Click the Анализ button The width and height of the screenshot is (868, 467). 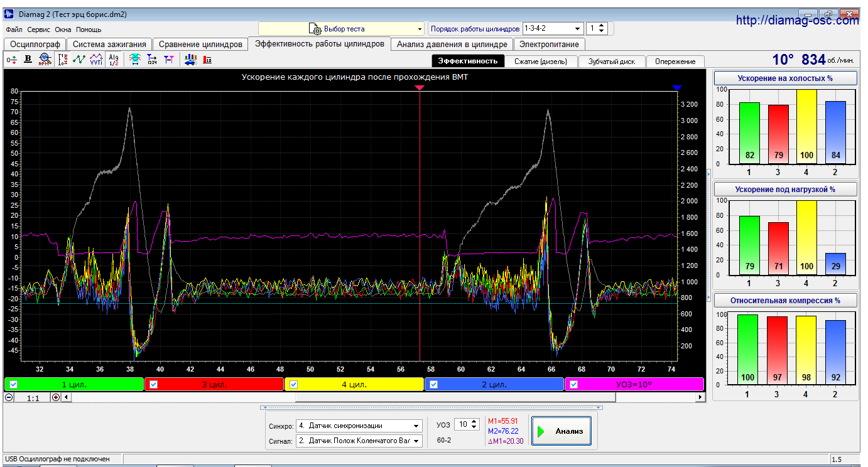pos(561,431)
